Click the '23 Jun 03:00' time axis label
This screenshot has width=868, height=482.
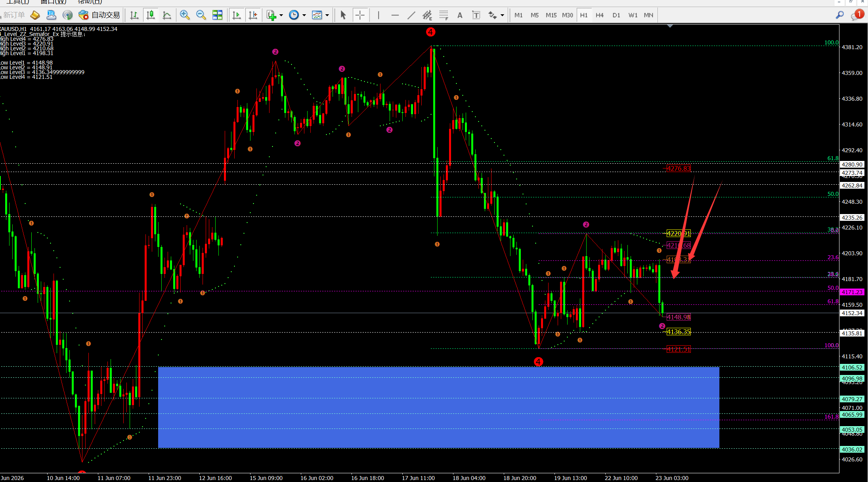tap(672, 478)
